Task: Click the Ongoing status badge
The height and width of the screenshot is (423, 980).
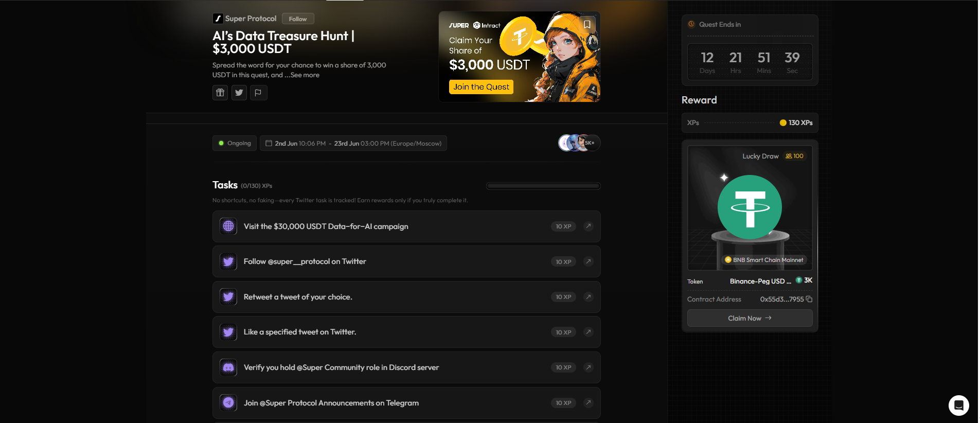Action: tap(235, 143)
